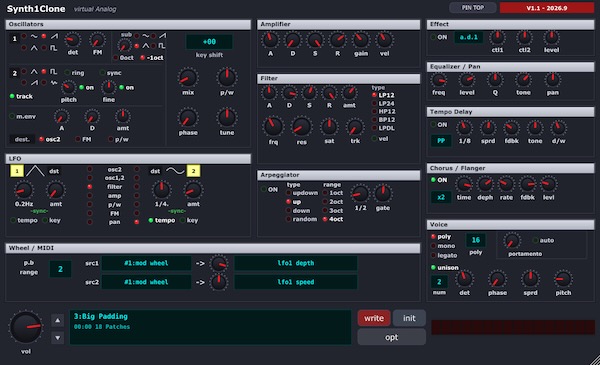Select noise waveform for oscillator 2
Viewport: 600px width, 365px height.
(44, 82)
